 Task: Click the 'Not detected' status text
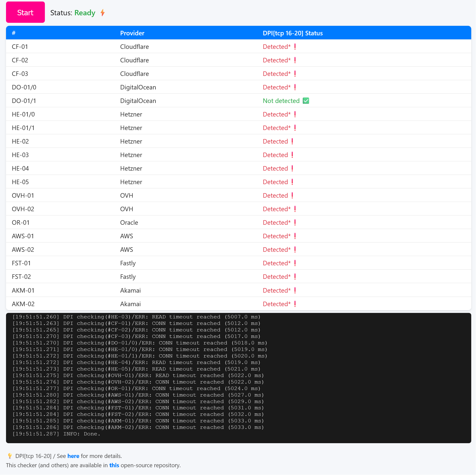(x=281, y=101)
